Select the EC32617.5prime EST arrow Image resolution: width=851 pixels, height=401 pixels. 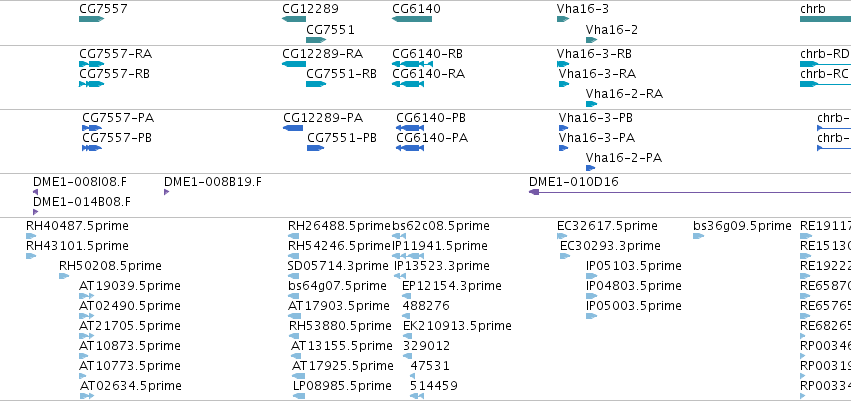(x=562, y=236)
